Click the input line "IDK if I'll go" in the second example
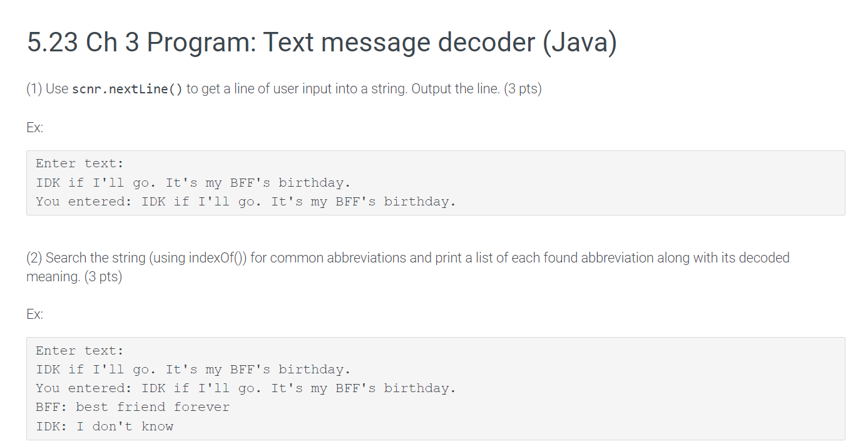The height and width of the screenshot is (446, 868). tap(193, 370)
